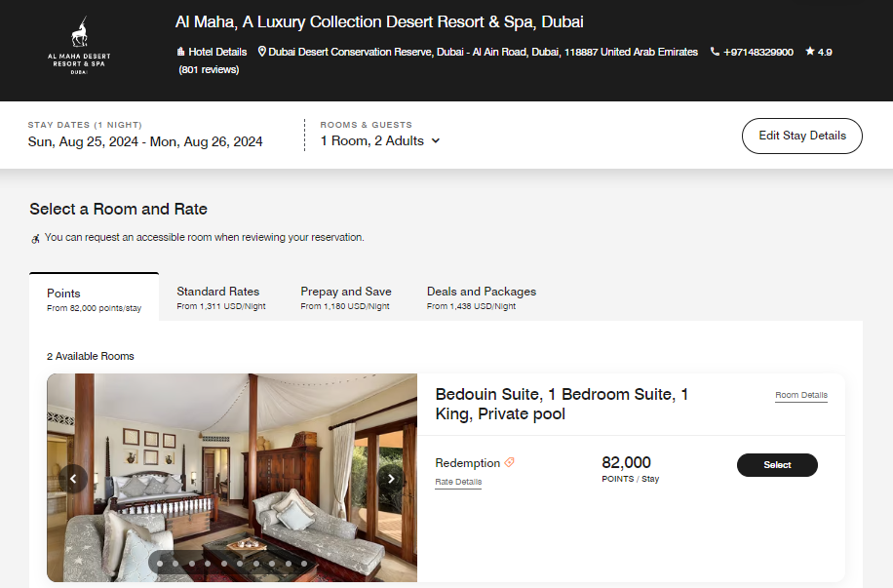Switch to the Standard Rates tab

(x=217, y=292)
